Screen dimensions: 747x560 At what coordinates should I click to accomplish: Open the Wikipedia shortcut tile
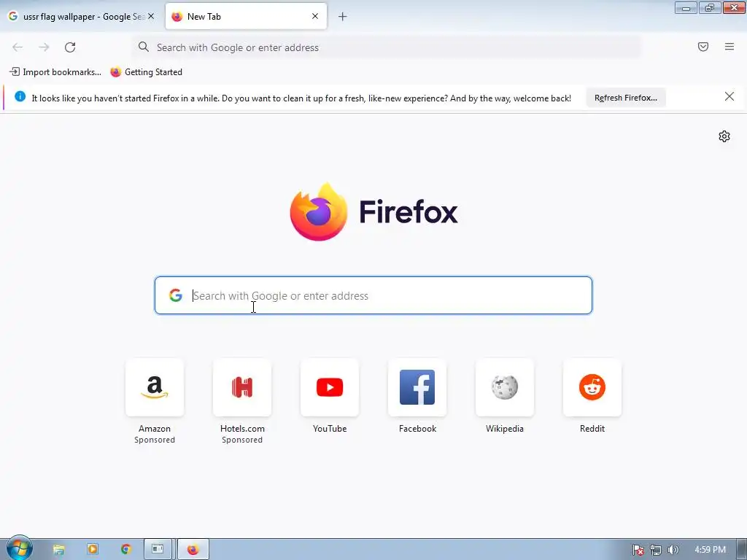[505, 388]
